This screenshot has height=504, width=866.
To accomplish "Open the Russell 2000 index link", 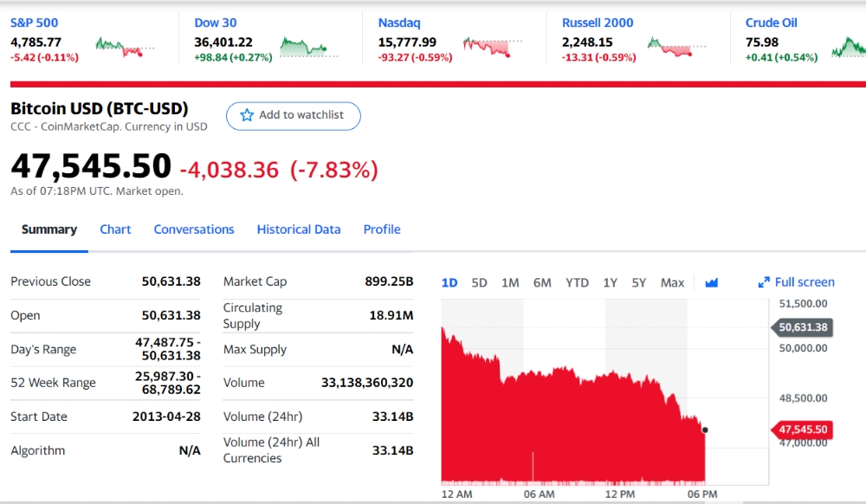I will pyautogui.click(x=598, y=23).
